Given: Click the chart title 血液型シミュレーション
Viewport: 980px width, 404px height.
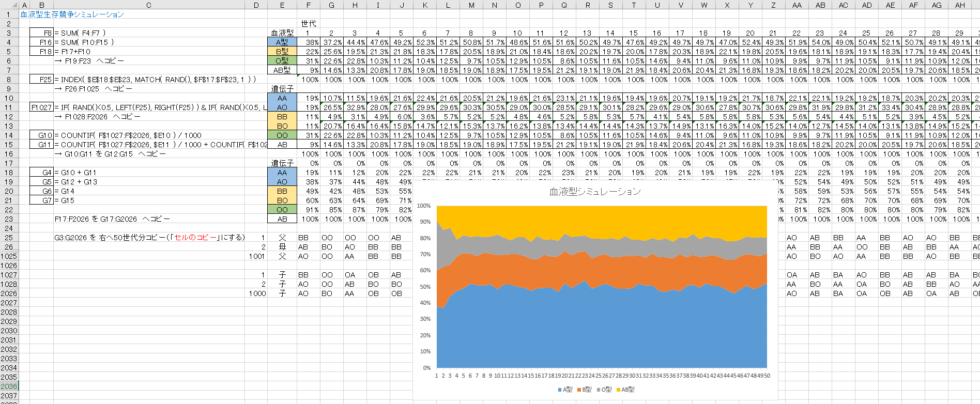Looking at the screenshot, I should click(x=595, y=192).
